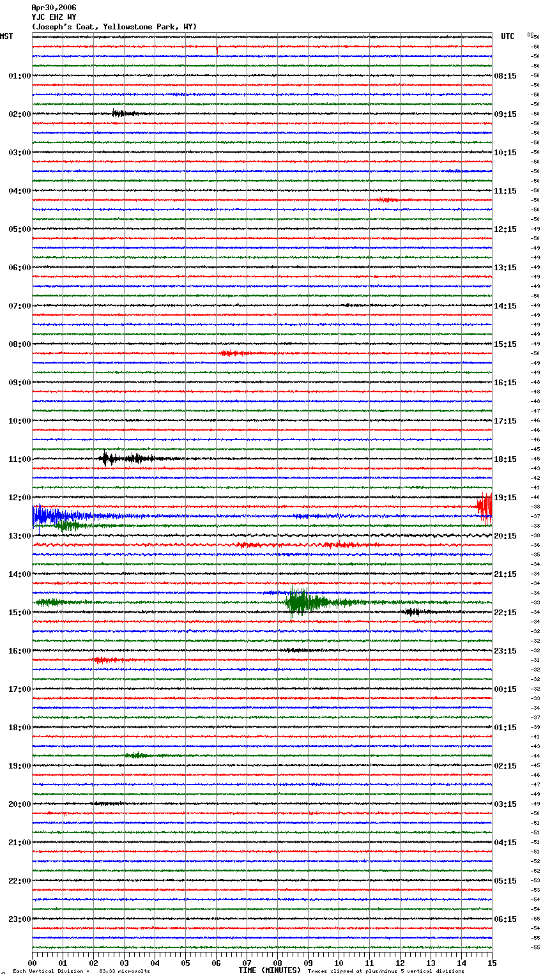Click the 23:15 UTC time label
The image size is (543, 980).
click(x=505, y=651)
